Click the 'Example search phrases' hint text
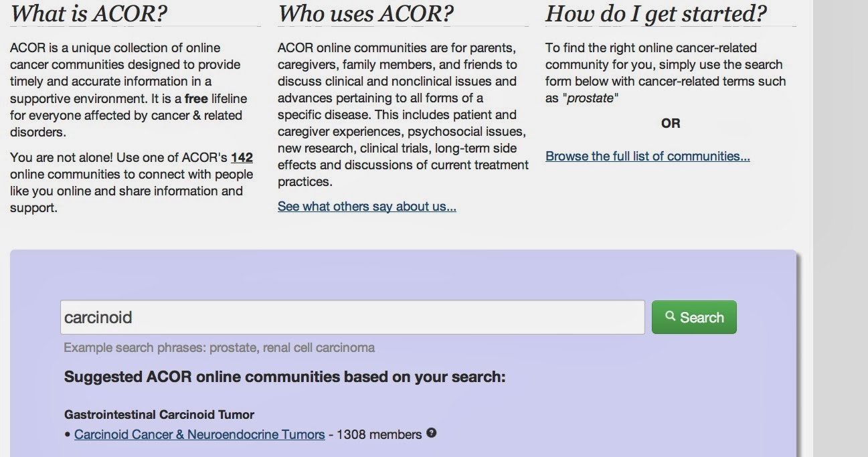The width and height of the screenshot is (868, 457). click(219, 347)
